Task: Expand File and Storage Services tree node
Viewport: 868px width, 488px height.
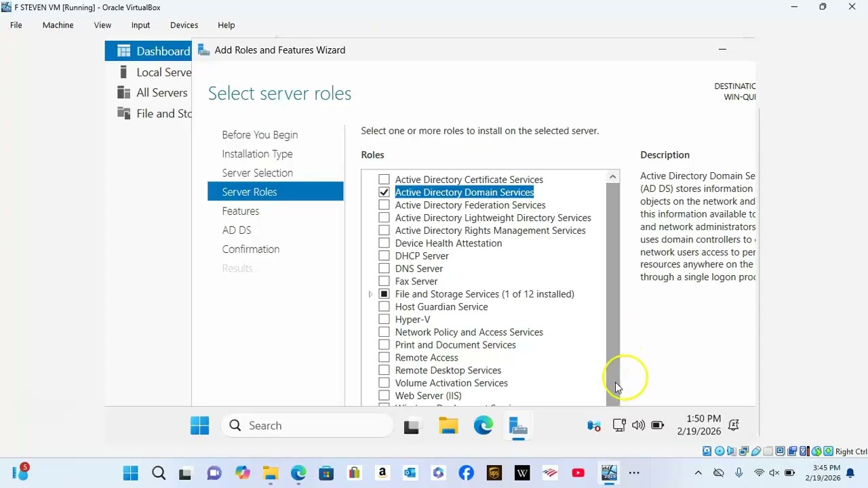Action: click(x=370, y=294)
